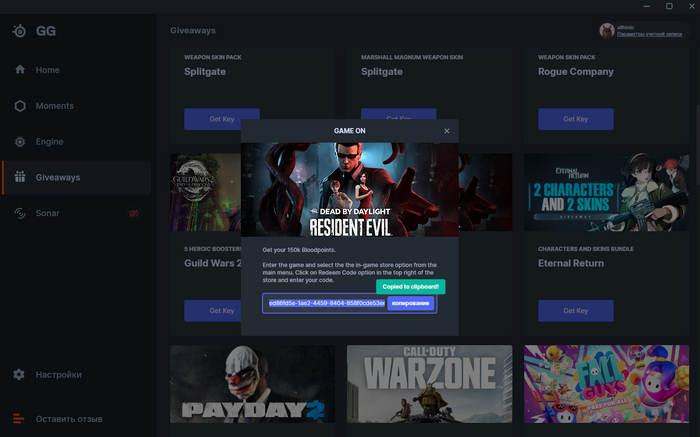Open the Home menu item
The width and height of the screenshot is (700, 437).
[x=77, y=70]
